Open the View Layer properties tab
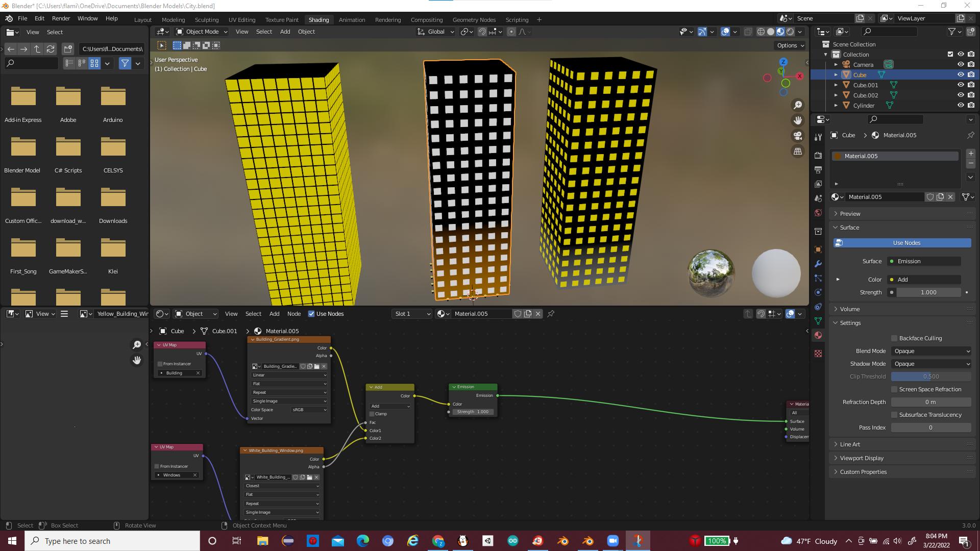980x551 pixels. 818,184
